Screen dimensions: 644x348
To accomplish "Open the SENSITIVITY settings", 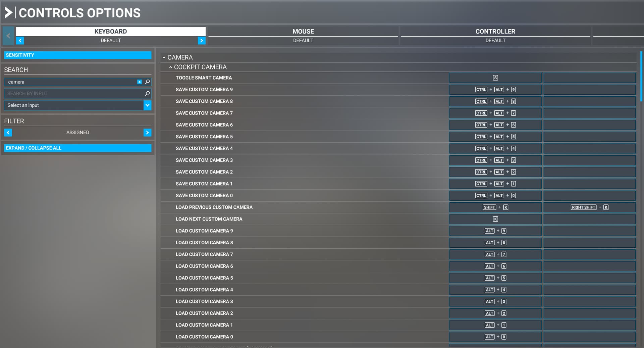I will pyautogui.click(x=77, y=55).
